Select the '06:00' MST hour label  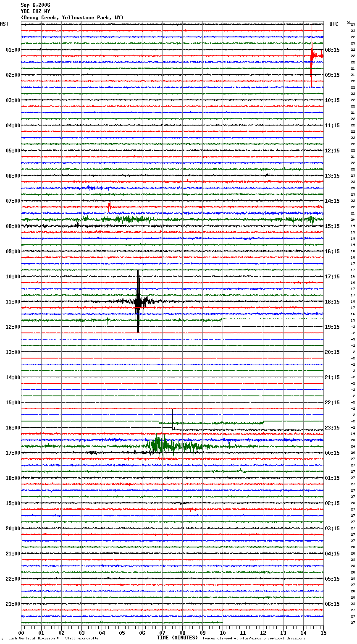pos(13,176)
